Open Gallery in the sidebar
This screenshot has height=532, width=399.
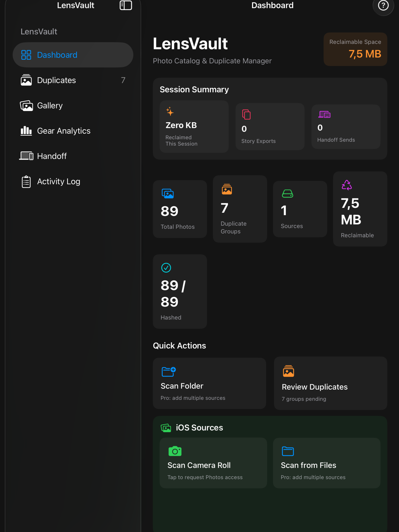pyautogui.click(x=73, y=106)
